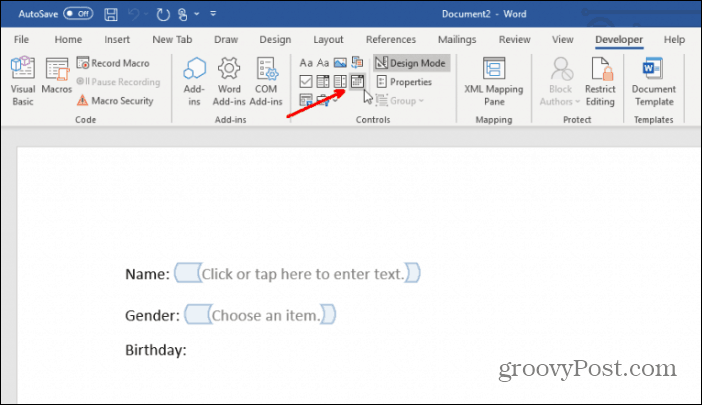Save the document from Quick Access toolbar

[x=111, y=14]
